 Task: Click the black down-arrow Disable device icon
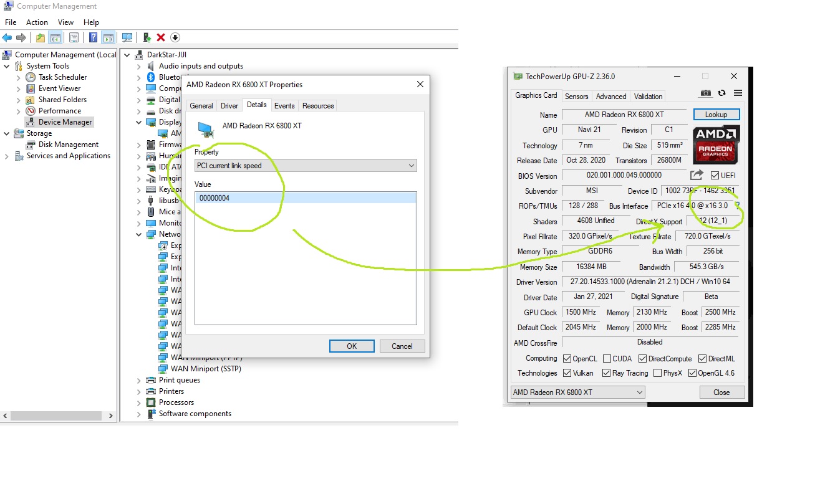[x=175, y=37]
